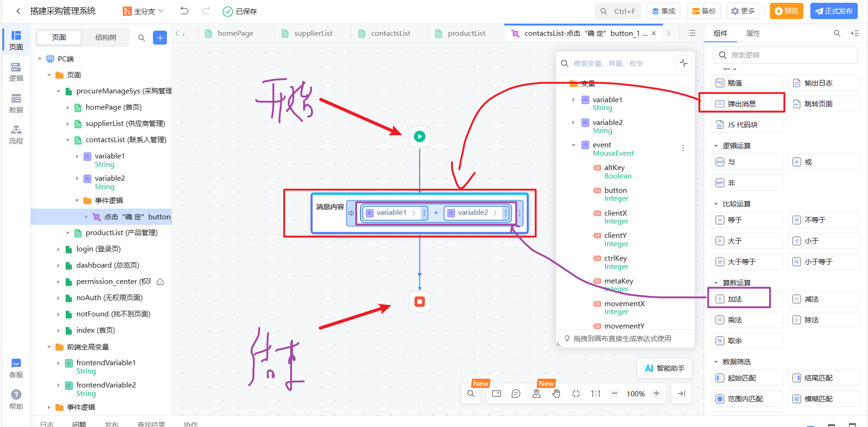868x427 pixels.
Task: Click the 集成 button
Action: (663, 11)
